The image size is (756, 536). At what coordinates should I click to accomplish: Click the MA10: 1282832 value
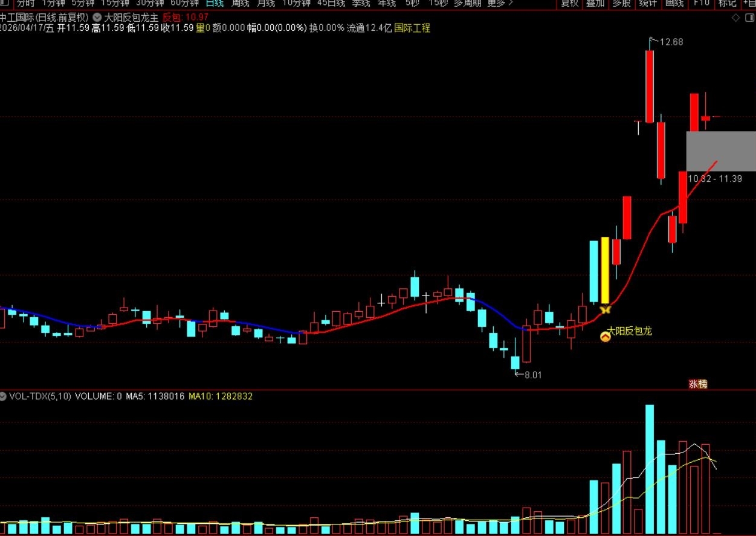[x=221, y=396]
